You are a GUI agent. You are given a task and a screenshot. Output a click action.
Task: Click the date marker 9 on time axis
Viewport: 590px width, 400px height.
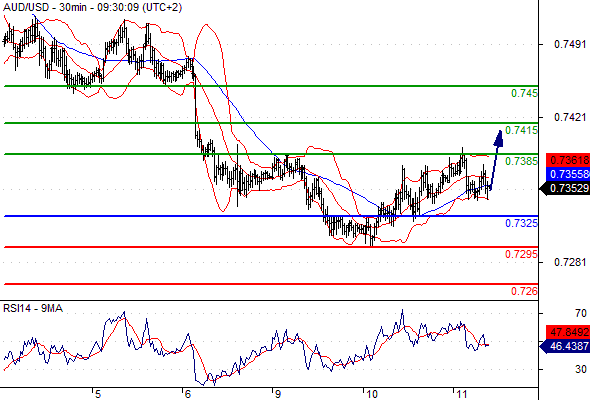277,394
